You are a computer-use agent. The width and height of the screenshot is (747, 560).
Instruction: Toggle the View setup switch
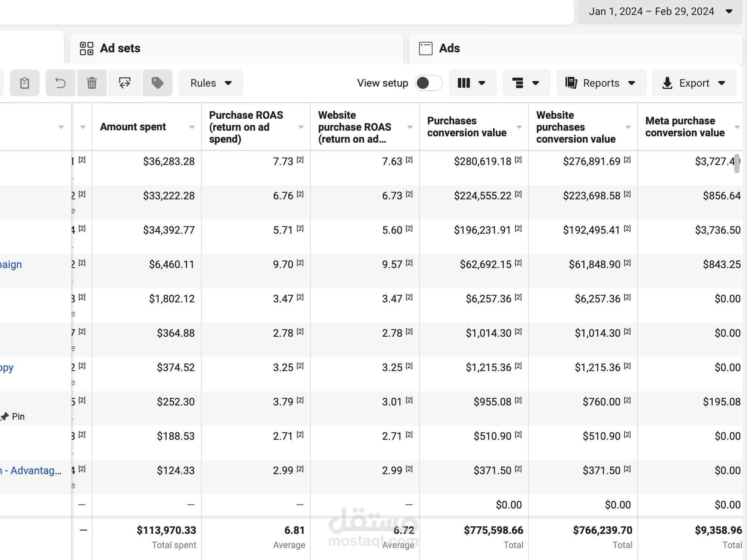tap(429, 83)
